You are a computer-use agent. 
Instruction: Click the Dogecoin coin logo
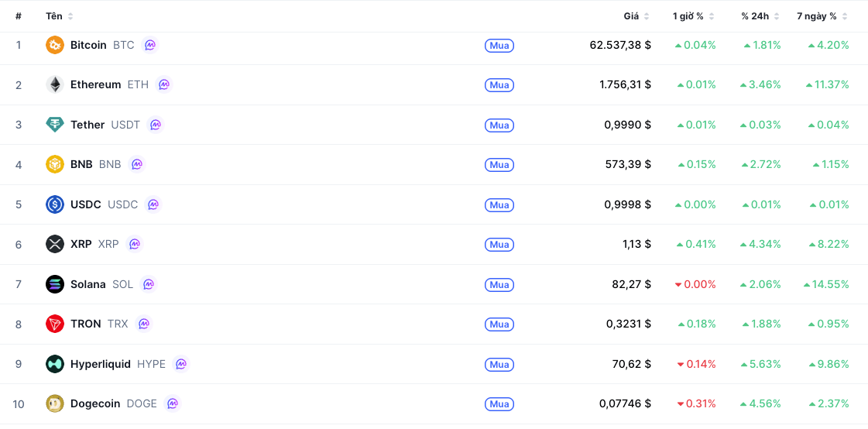[55, 403]
